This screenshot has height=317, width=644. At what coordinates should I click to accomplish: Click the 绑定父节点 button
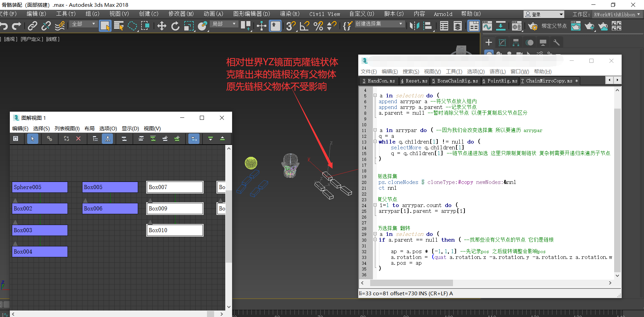coord(554,26)
